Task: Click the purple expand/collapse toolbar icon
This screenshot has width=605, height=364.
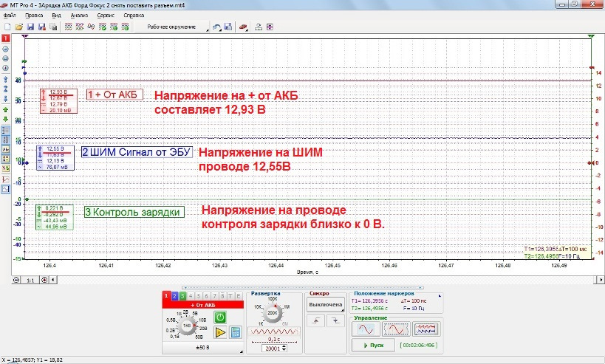Action: tap(270, 27)
